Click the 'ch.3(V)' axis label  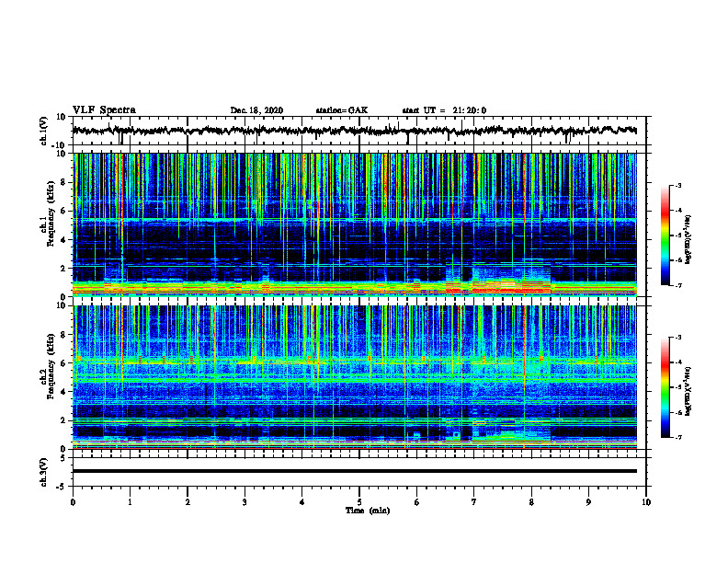44,472
